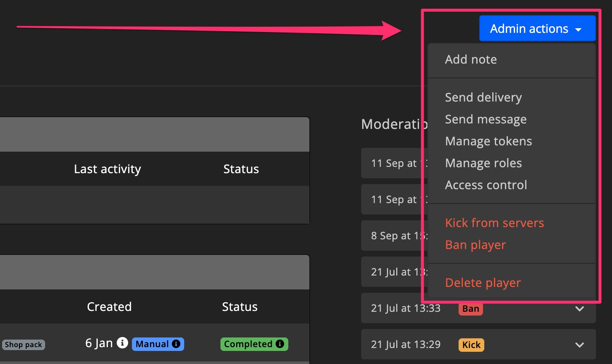
Task: Open Manage tokens from the menu
Action: tap(489, 141)
